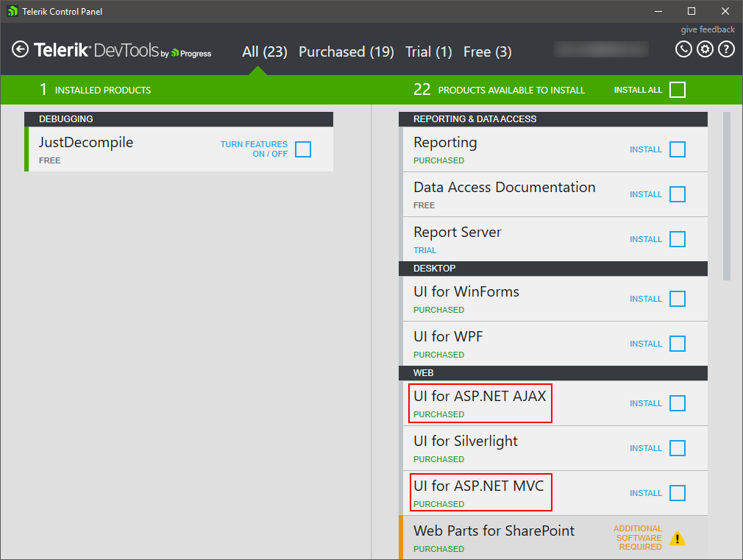The height and width of the screenshot is (560, 743).
Task: Click INSTALL label for UI for ASP.NET AJAX
Action: point(646,403)
